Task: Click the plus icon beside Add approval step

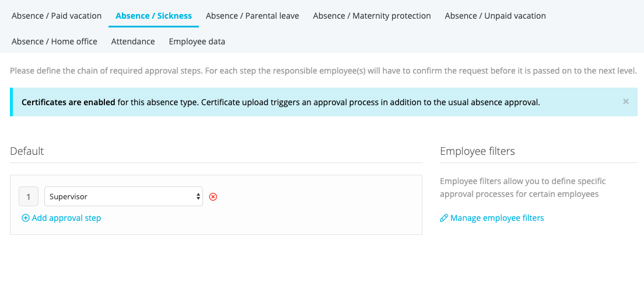Action: 26,218
